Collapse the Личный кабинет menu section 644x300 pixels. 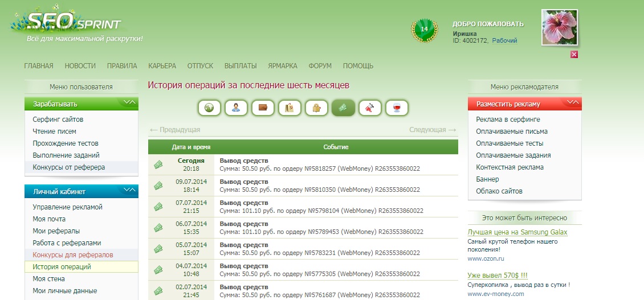129,190
